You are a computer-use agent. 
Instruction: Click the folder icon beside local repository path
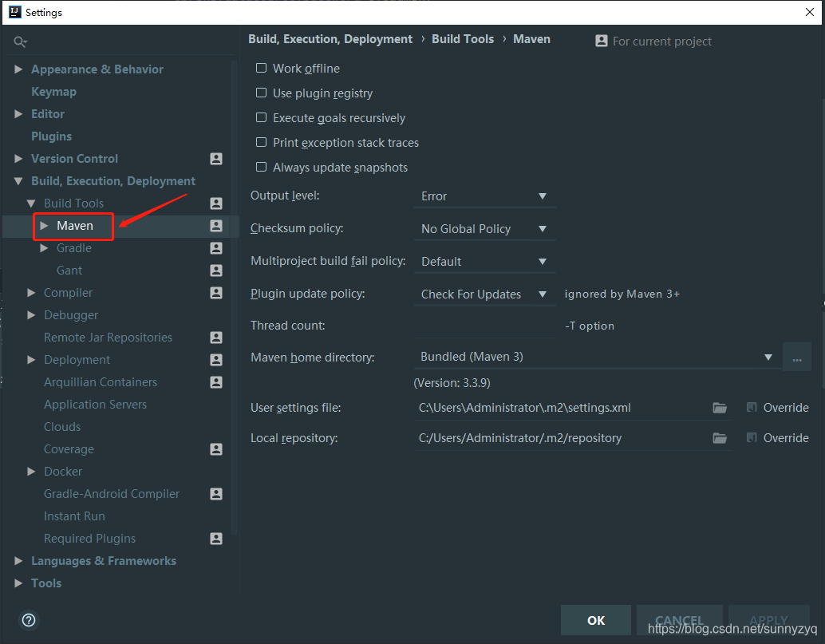pos(720,437)
